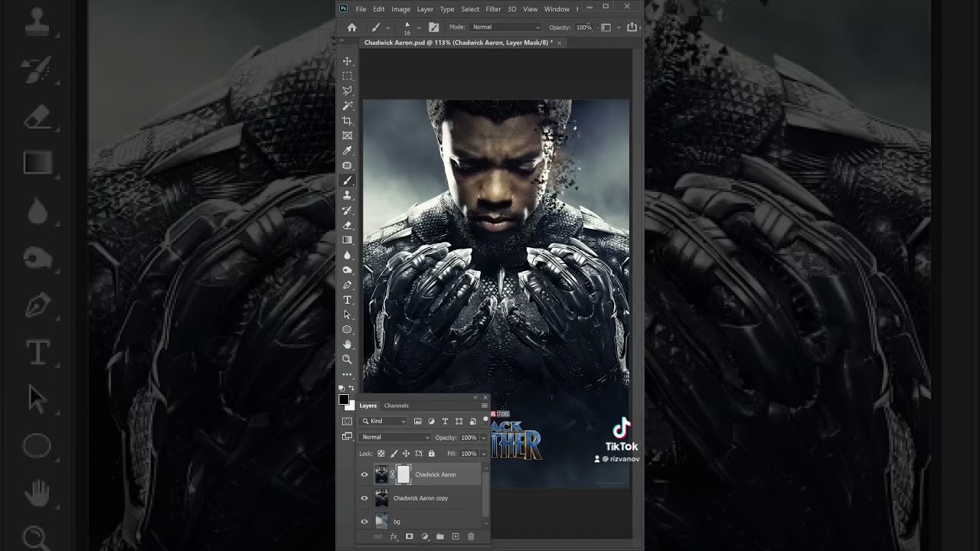Select the History Brush tool
This screenshot has height=551, width=980.
[x=347, y=210]
